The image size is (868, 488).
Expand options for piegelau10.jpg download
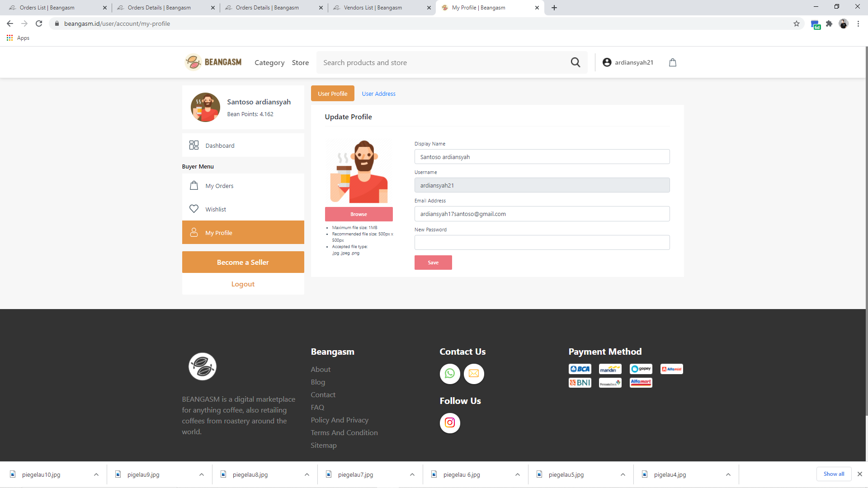click(x=96, y=474)
